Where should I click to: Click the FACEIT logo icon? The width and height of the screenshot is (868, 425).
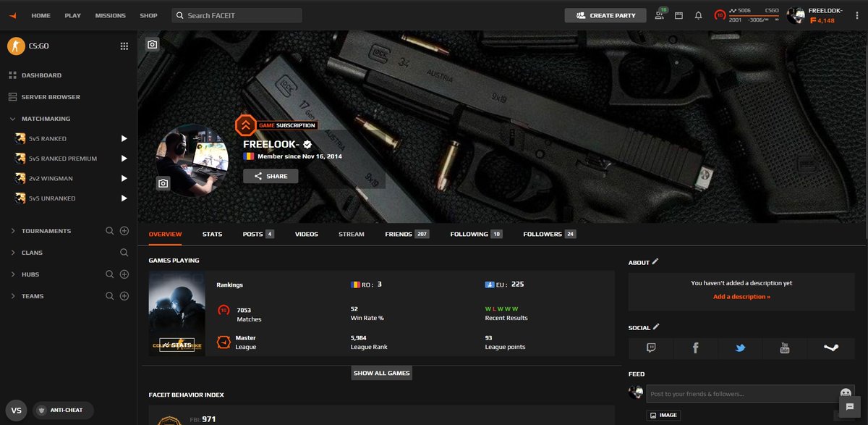tap(14, 15)
